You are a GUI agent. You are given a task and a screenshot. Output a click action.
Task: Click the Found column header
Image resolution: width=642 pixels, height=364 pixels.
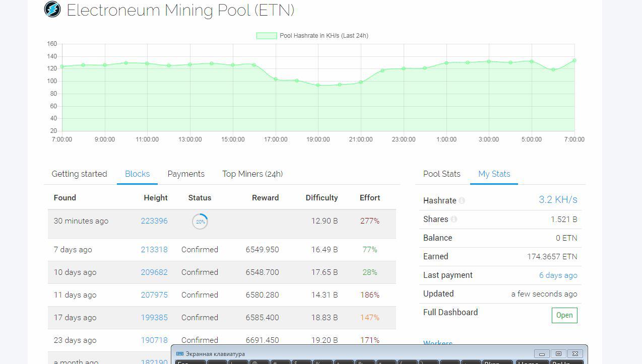click(65, 198)
